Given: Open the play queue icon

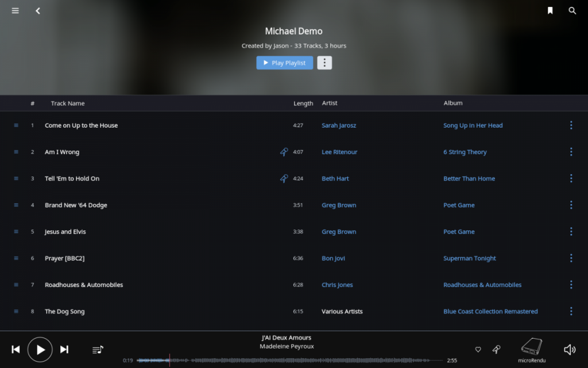Looking at the screenshot, I should (x=98, y=350).
